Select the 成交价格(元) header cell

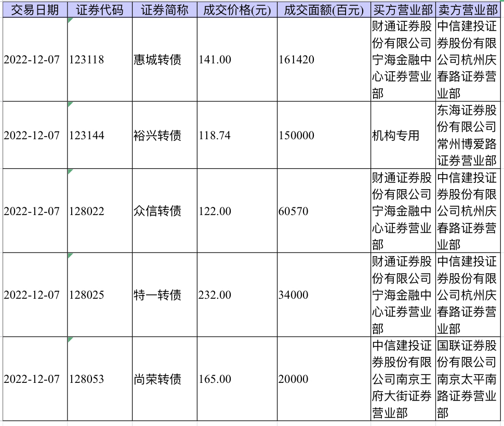237,10
